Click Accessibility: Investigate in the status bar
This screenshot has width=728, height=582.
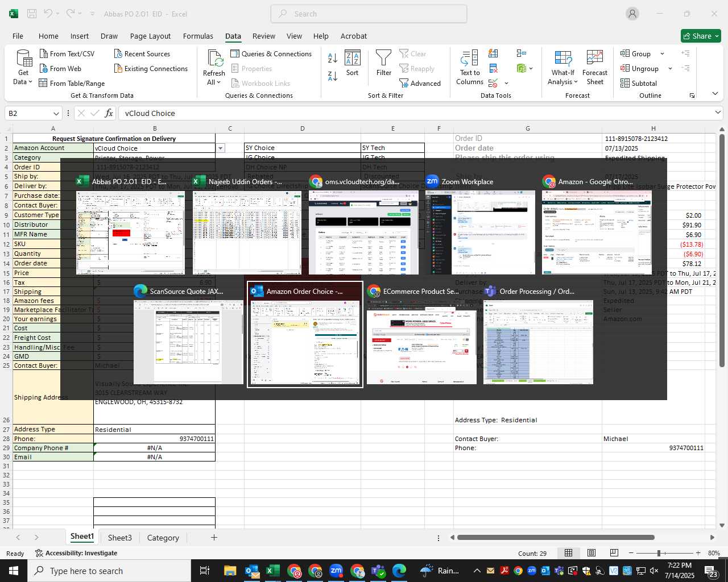[x=76, y=553]
